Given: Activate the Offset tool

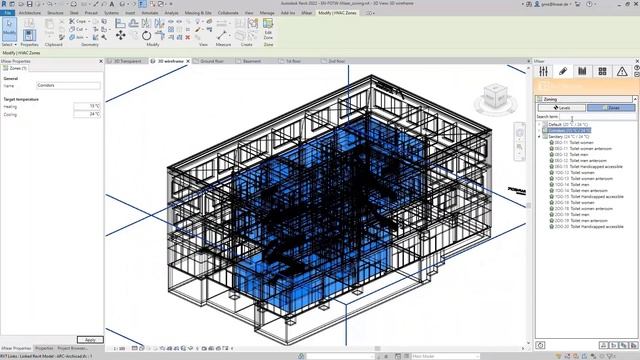Looking at the screenshot, I should tap(133, 23).
